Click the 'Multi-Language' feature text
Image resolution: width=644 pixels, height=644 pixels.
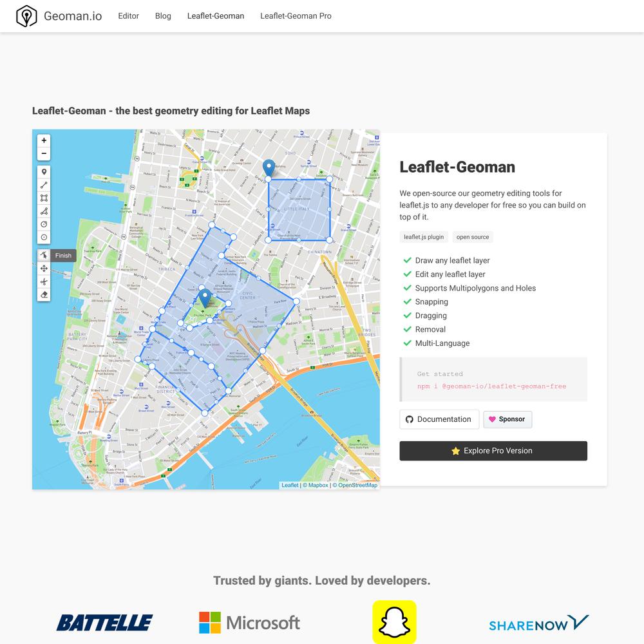point(442,343)
